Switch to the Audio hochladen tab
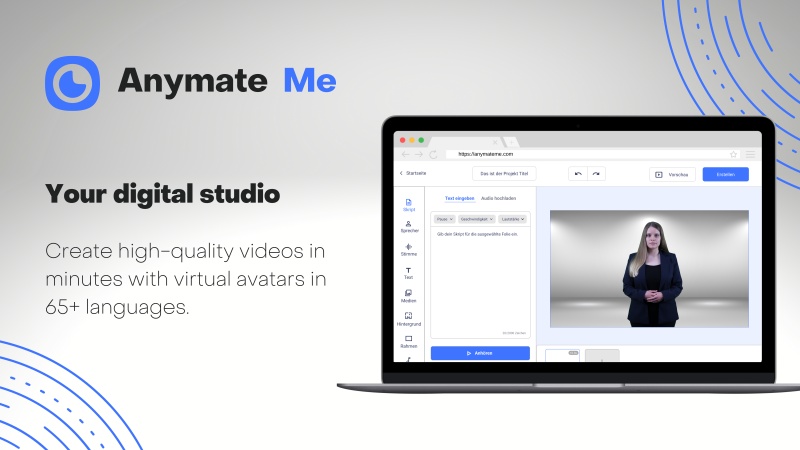 [x=498, y=198]
